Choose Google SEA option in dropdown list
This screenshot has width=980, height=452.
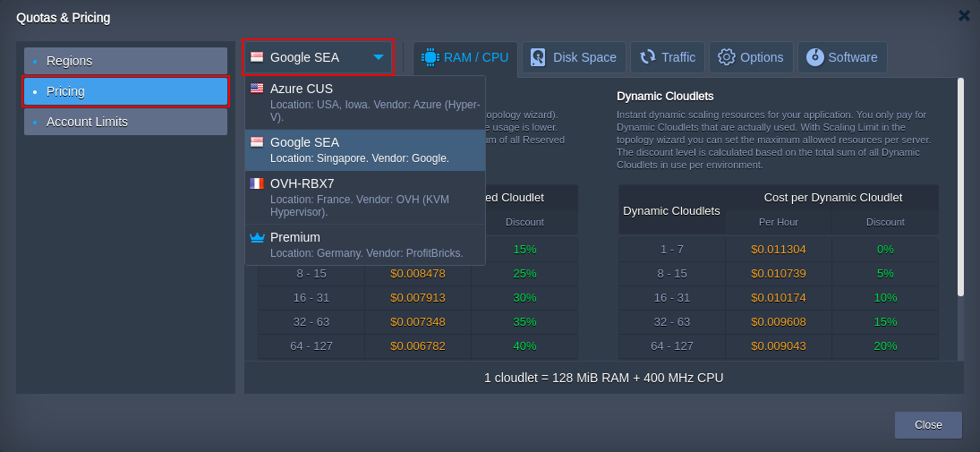pos(365,150)
